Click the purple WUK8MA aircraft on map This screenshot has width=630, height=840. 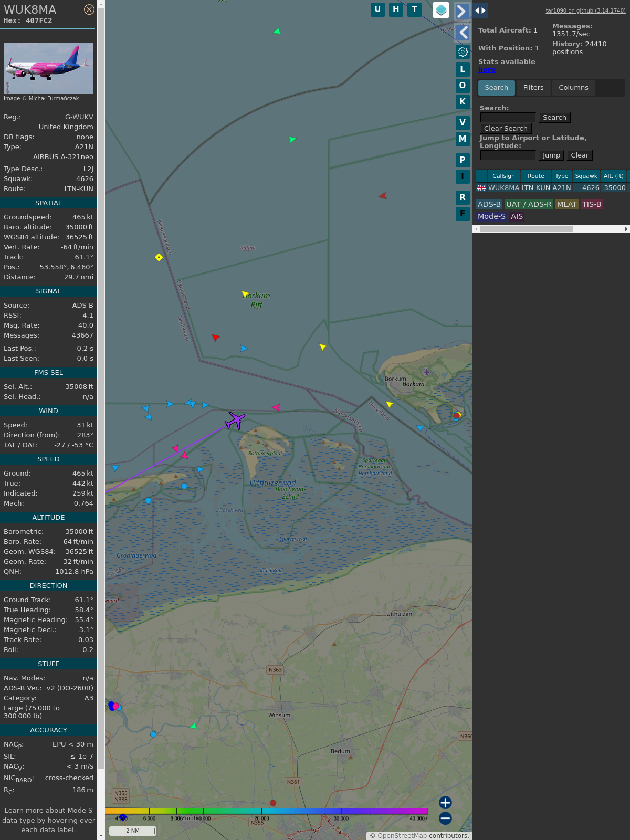pyautogui.click(x=235, y=420)
